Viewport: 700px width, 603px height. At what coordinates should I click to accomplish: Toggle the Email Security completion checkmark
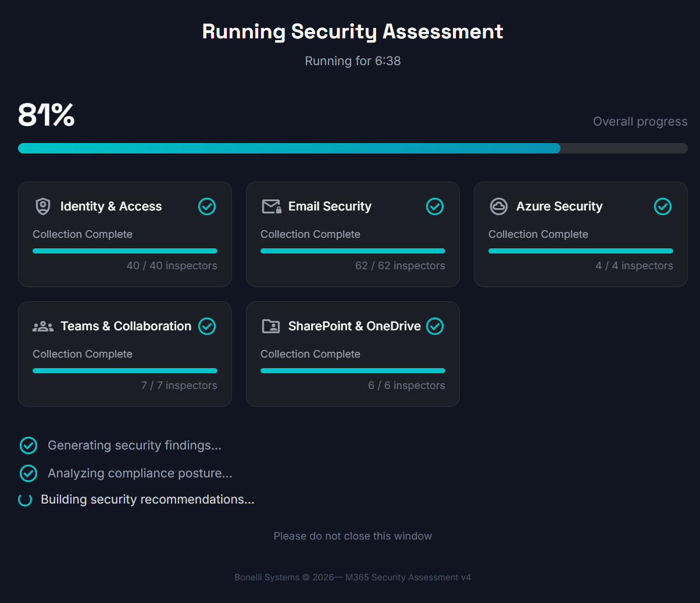(435, 206)
